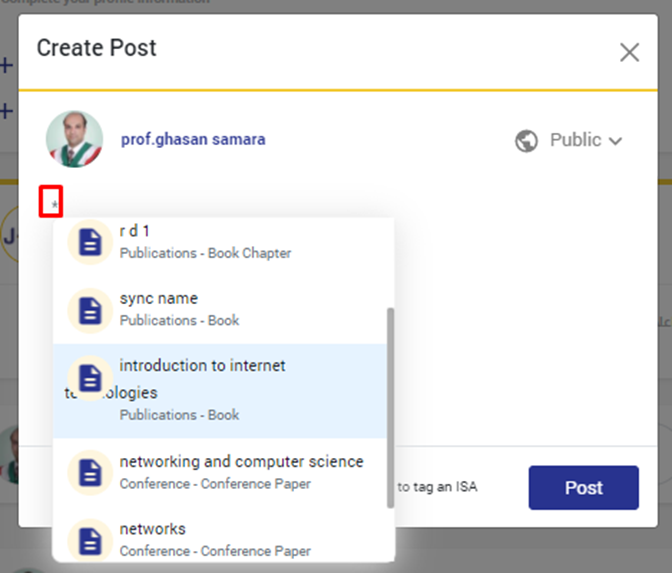The height and width of the screenshot is (573, 672).
Task: Click document icon for networking and computer science
Action: pos(89,472)
